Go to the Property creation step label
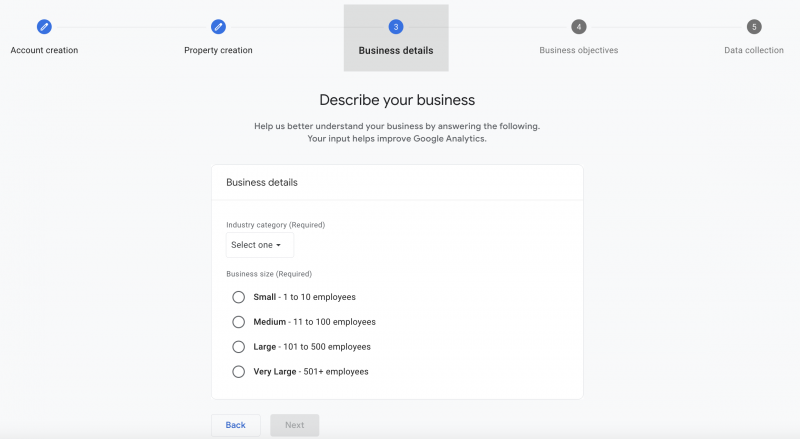This screenshot has height=439, width=800. (x=218, y=50)
